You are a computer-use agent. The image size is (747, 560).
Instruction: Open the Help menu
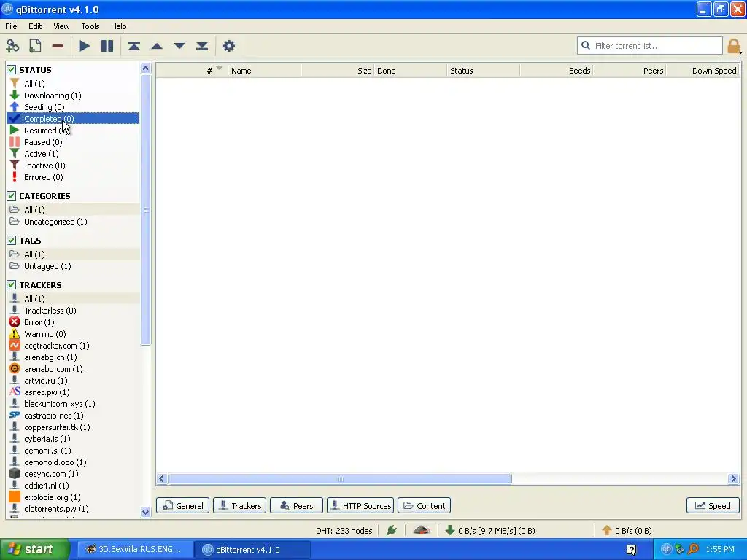[119, 26]
